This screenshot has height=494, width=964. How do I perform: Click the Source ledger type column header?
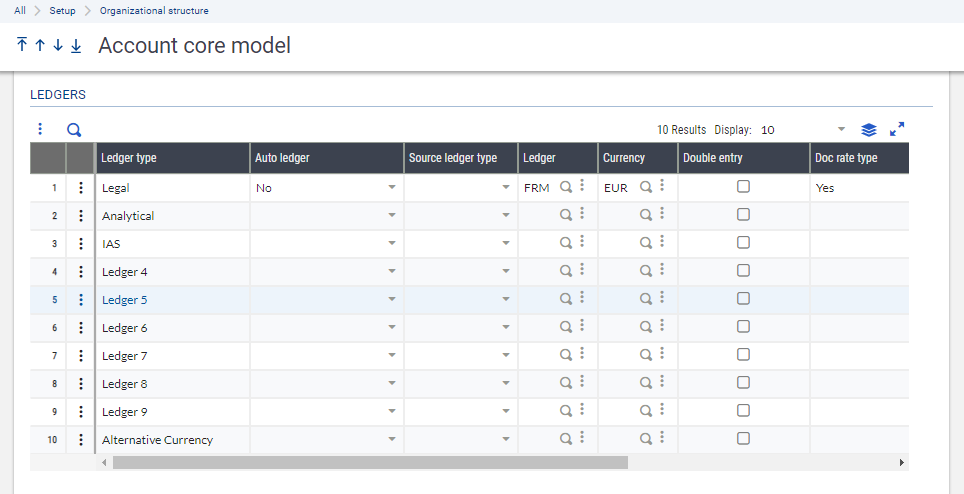461,158
